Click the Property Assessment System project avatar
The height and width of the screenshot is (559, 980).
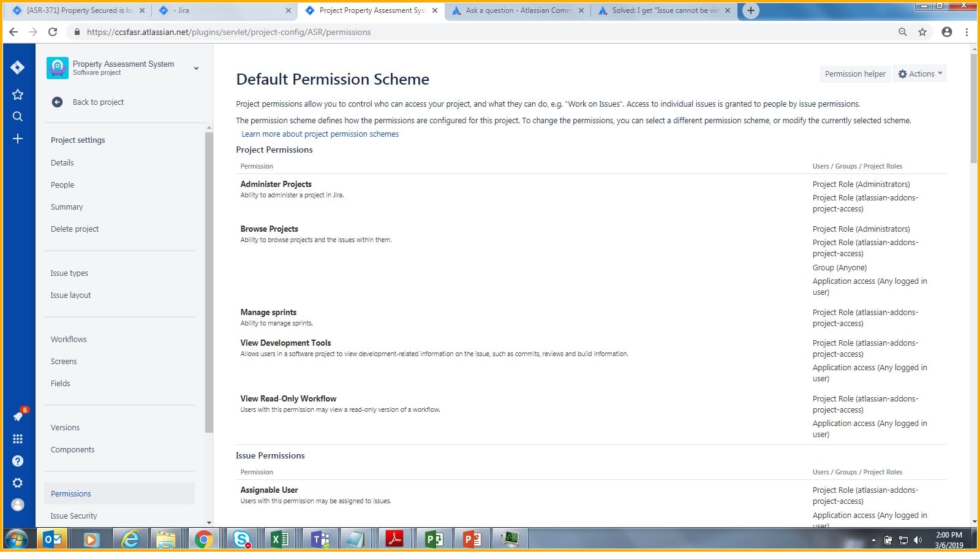click(x=58, y=68)
